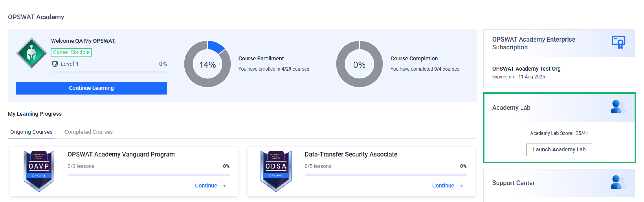The image size is (644, 202).
Task: Continue the OPSWAT Academy Vanguard Program
Action: [x=206, y=186]
